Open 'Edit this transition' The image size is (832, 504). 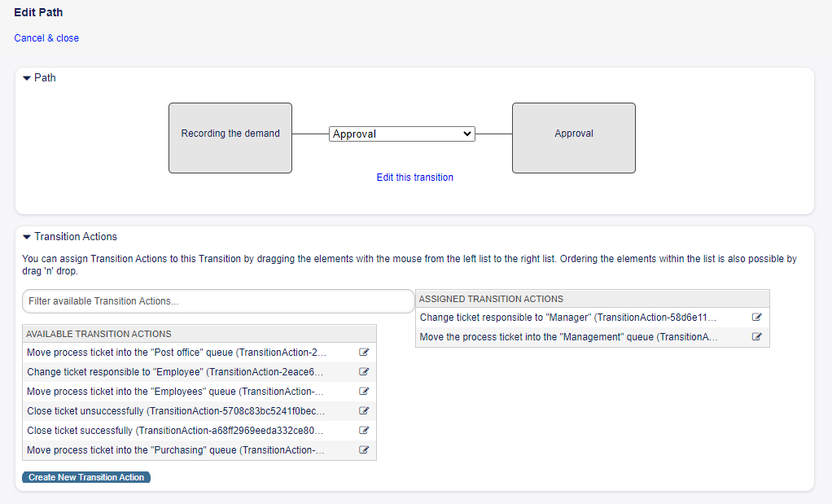(x=414, y=177)
